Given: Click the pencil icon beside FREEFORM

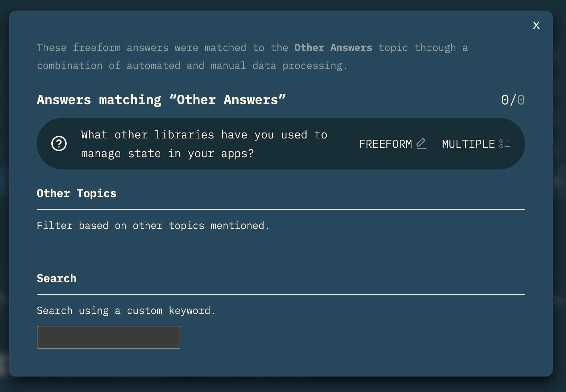Looking at the screenshot, I should [421, 143].
